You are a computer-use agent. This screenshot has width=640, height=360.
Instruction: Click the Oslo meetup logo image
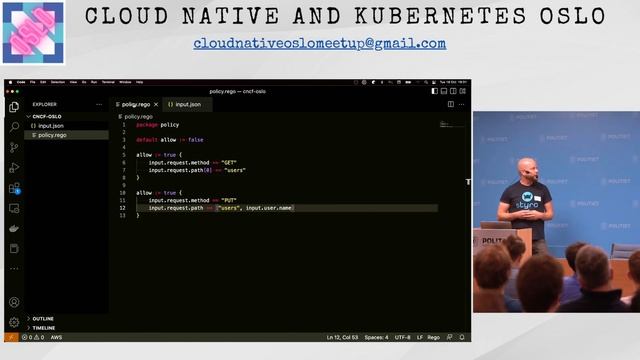33,33
